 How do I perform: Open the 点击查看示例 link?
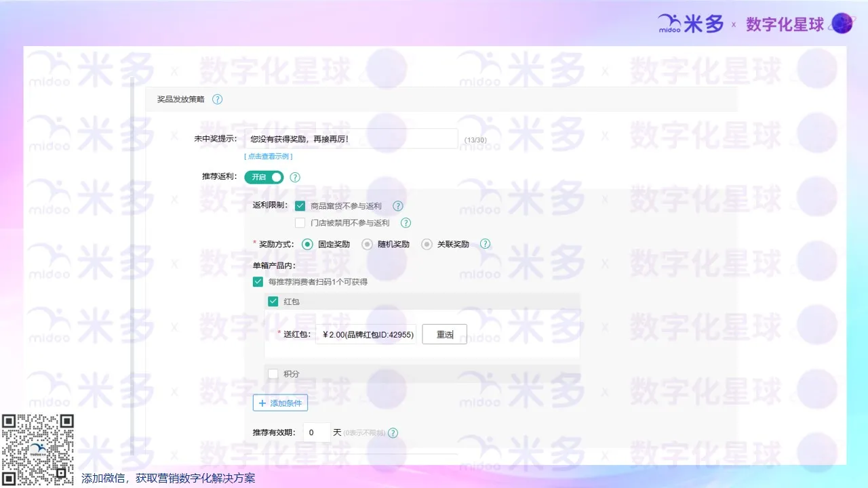(x=268, y=156)
